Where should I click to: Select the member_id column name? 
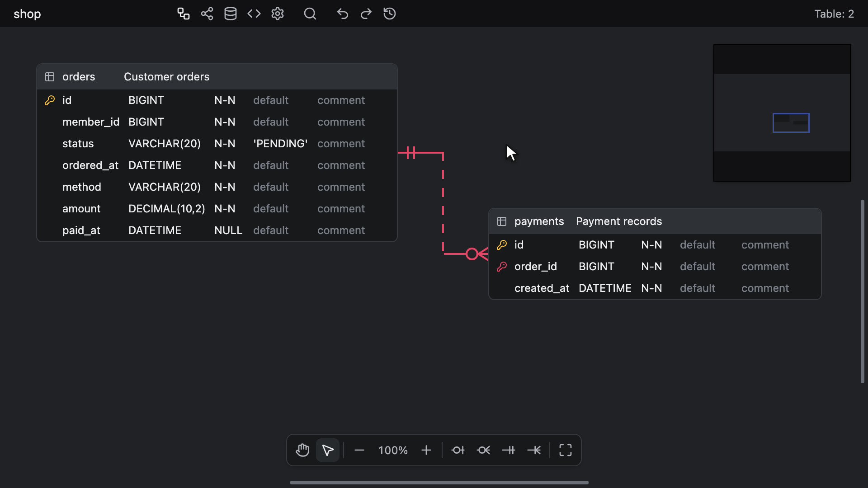(x=91, y=122)
